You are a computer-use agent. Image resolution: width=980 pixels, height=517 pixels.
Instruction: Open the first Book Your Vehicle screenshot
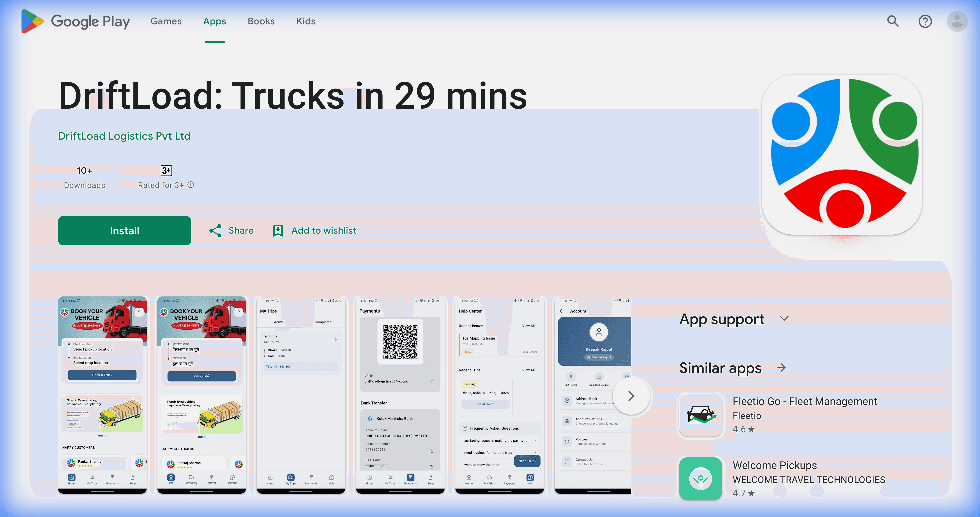coord(103,396)
